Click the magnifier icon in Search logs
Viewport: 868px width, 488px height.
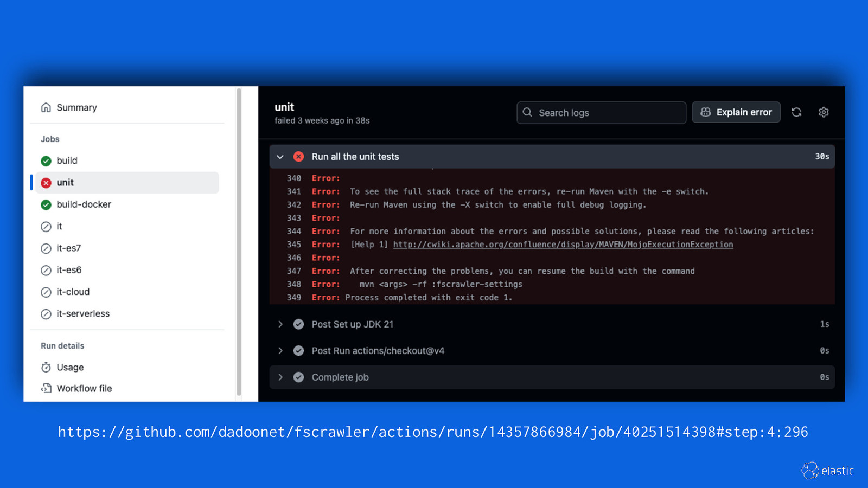527,112
